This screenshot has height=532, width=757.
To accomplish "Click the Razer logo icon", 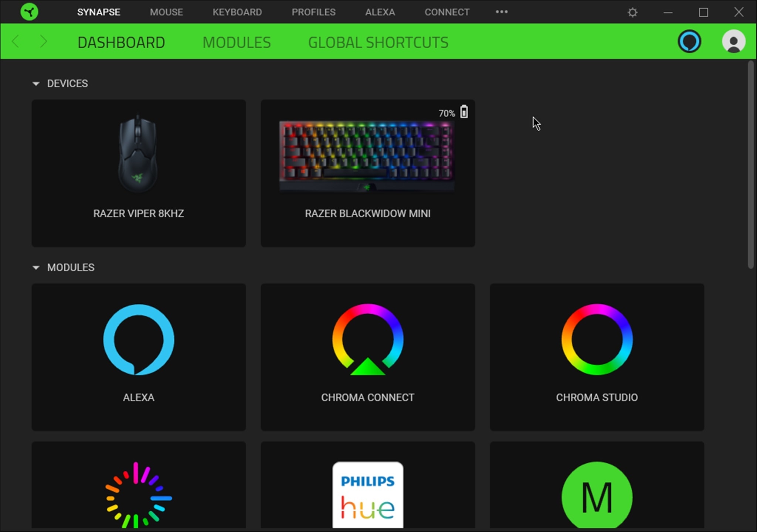I will point(29,12).
